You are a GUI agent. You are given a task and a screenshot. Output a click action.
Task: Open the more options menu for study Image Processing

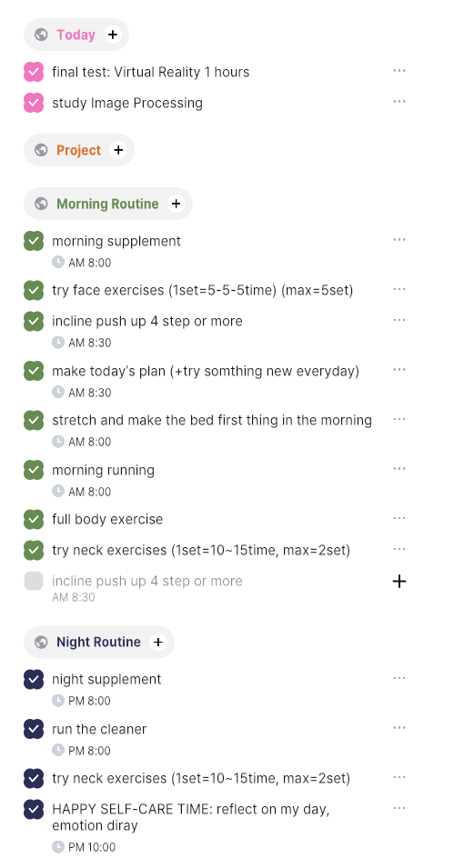[399, 102]
